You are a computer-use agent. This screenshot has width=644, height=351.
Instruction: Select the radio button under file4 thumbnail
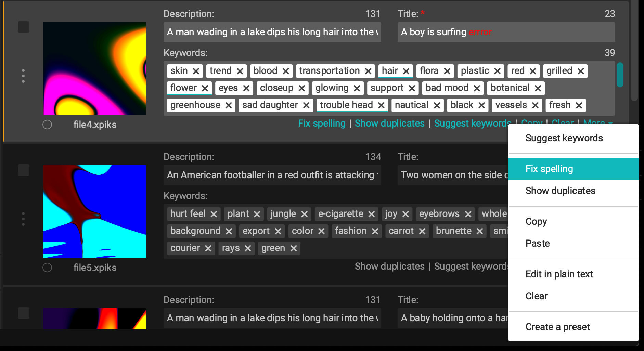point(47,125)
